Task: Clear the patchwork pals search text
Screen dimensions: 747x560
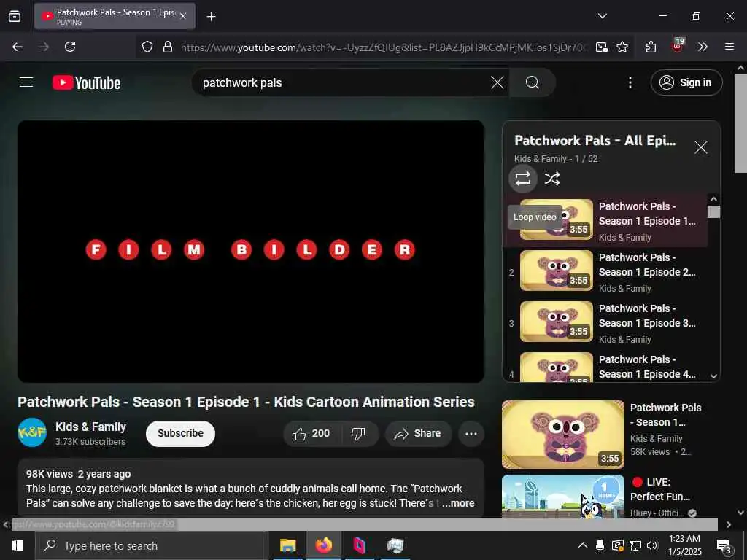Action: (x=498, y=82)
